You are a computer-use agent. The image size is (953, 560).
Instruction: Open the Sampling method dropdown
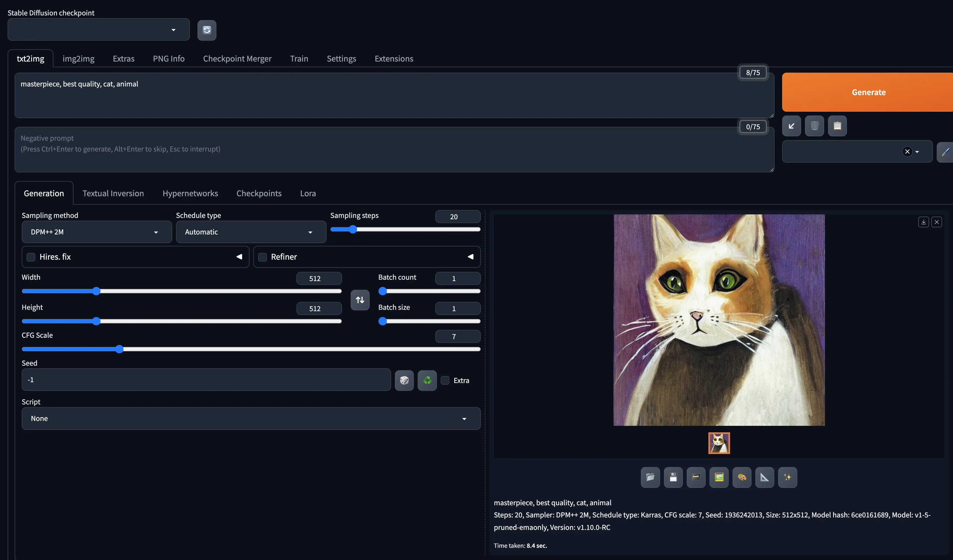(x=97, y=232)
